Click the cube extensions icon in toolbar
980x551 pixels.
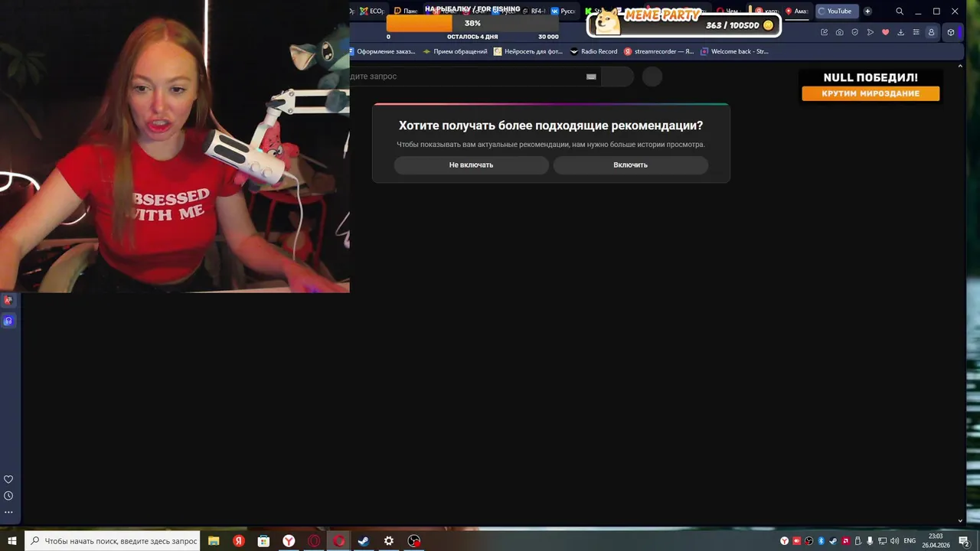951,32
